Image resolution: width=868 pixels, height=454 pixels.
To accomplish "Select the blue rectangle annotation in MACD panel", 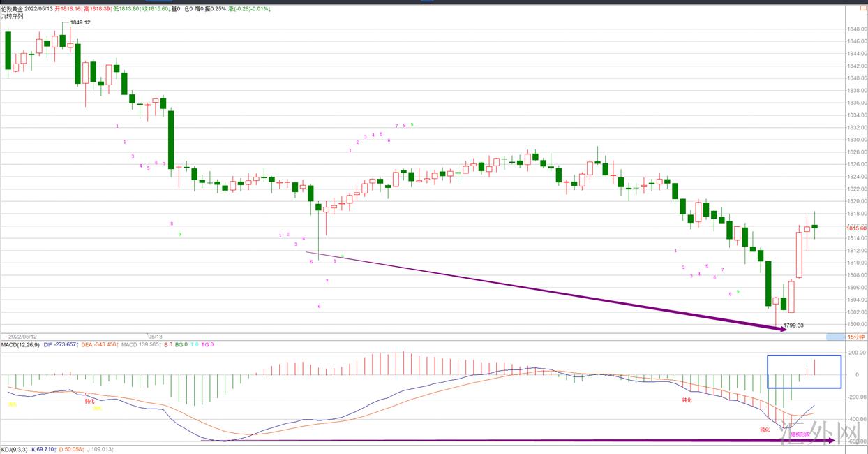I will [x=804, y=356].
